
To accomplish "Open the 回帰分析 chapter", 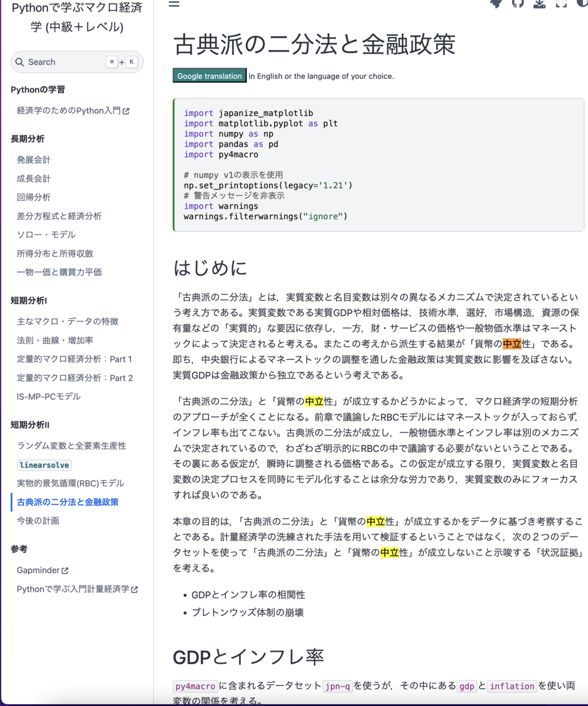I will 34,197.
